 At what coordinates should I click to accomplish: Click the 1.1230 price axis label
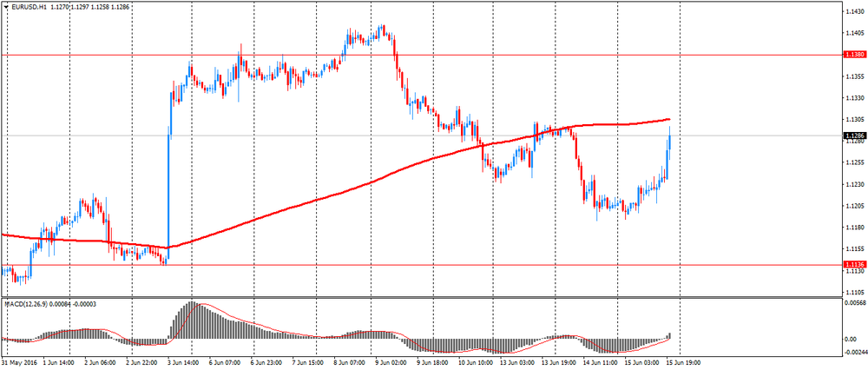click(x=853, y=184)
